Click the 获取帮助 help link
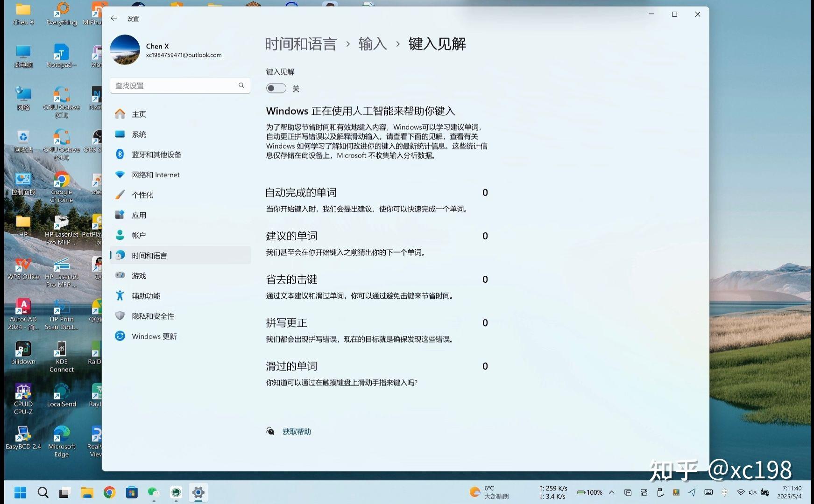This screenshot has width=814, height=504. point(296,431)
